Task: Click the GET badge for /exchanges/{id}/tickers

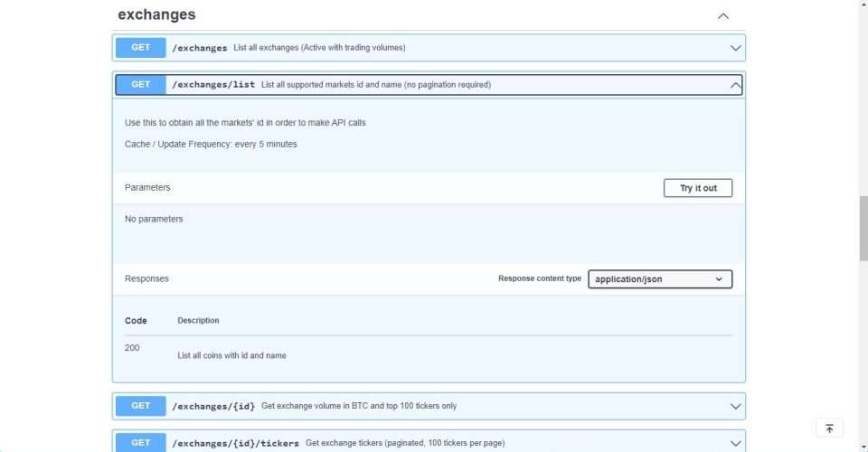Action: coord(141,443)
